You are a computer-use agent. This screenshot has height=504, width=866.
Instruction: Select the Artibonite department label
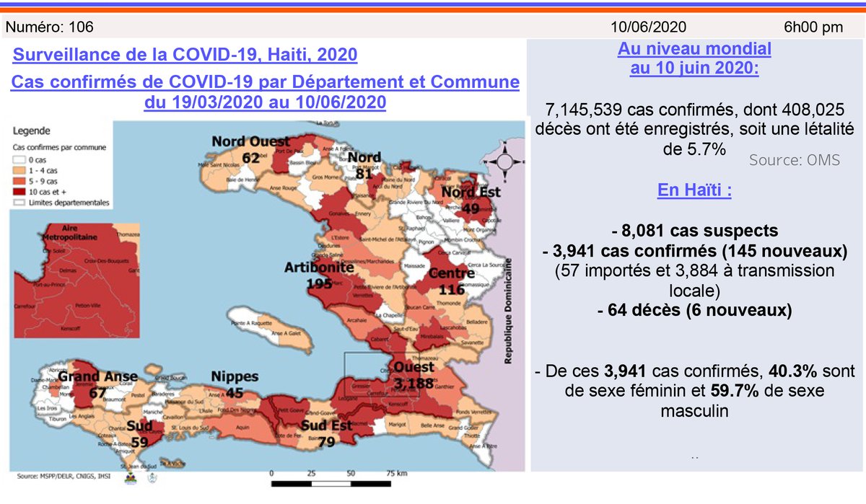coord(318,268)
